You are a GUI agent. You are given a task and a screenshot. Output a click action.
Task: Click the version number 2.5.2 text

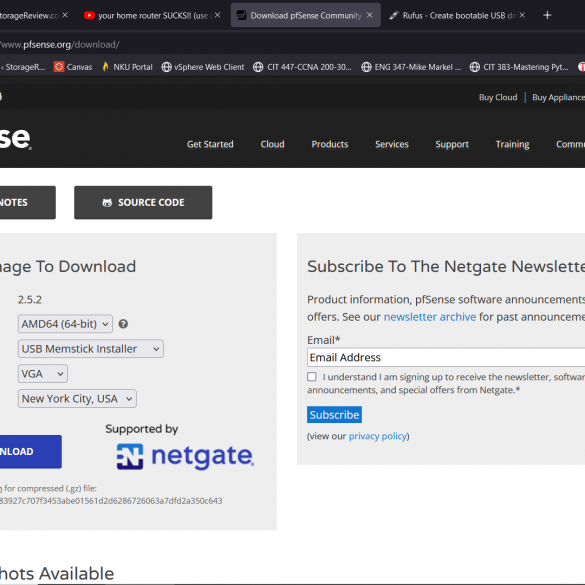point(30,300)
